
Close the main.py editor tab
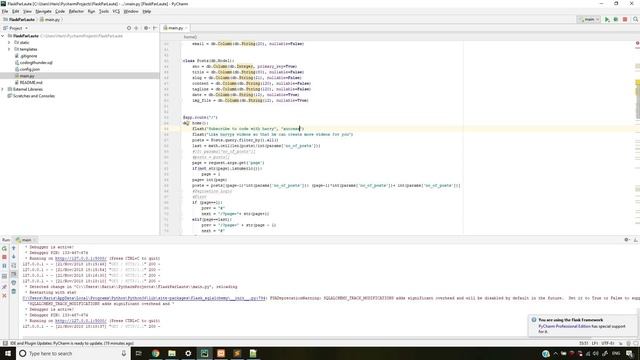point(187,28)
